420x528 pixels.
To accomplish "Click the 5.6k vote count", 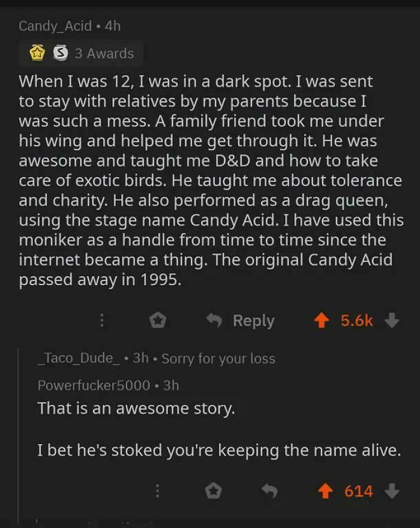I will coord(356,320).
